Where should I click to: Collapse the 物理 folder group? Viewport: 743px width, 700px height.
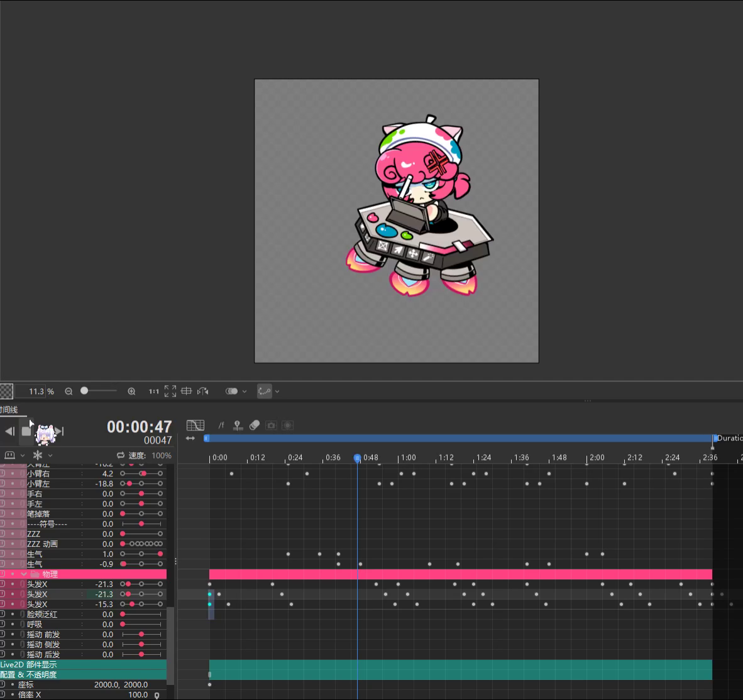(24, 574)
